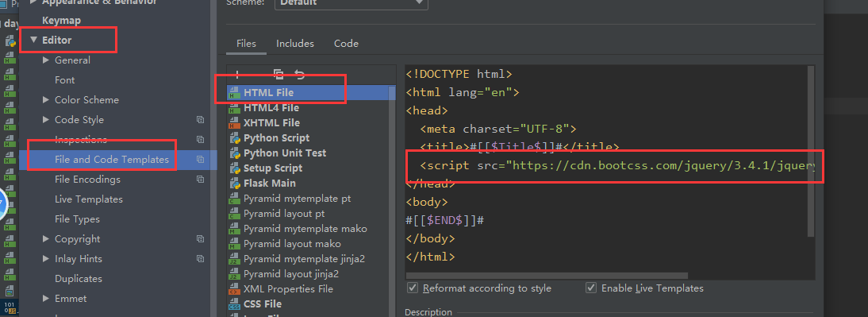Toggle Reformat according to style checkbox

click(413, 288)
